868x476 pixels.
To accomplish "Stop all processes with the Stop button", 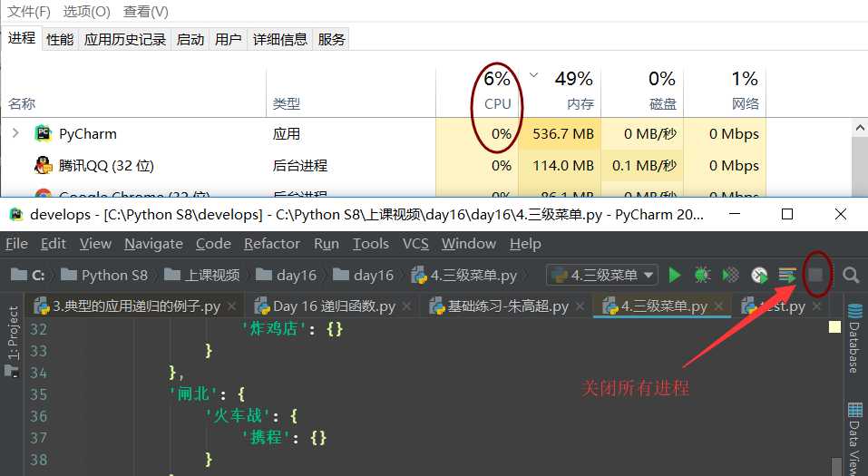I will (815, 275).
